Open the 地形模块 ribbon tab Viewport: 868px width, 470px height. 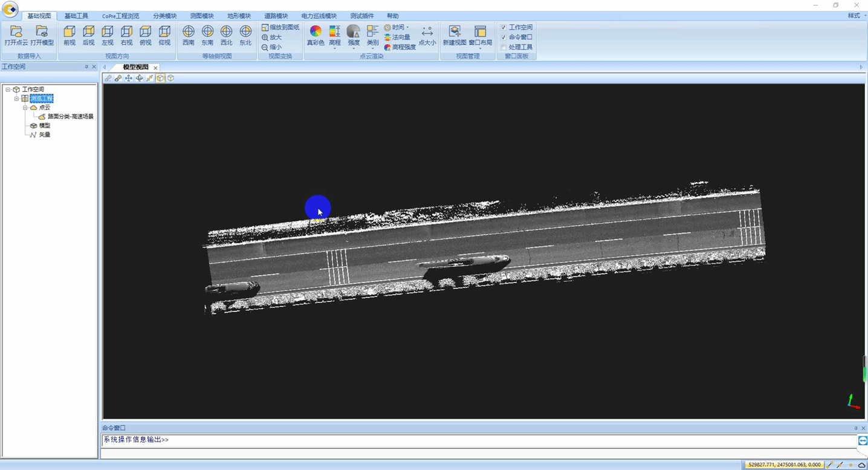239,16
